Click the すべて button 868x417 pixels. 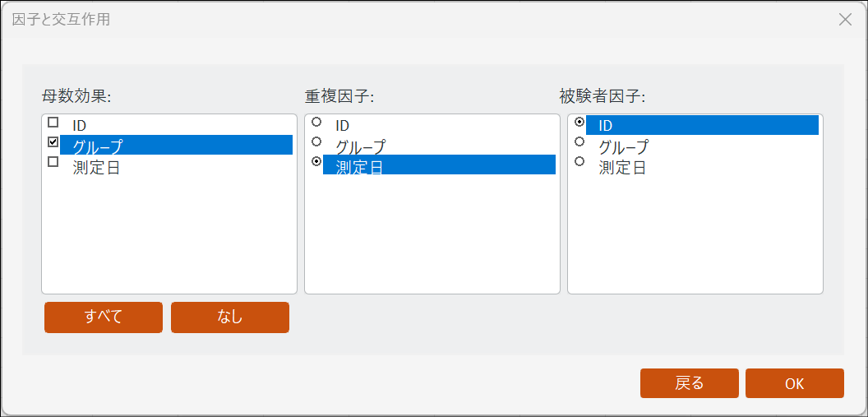coord(104,317)
